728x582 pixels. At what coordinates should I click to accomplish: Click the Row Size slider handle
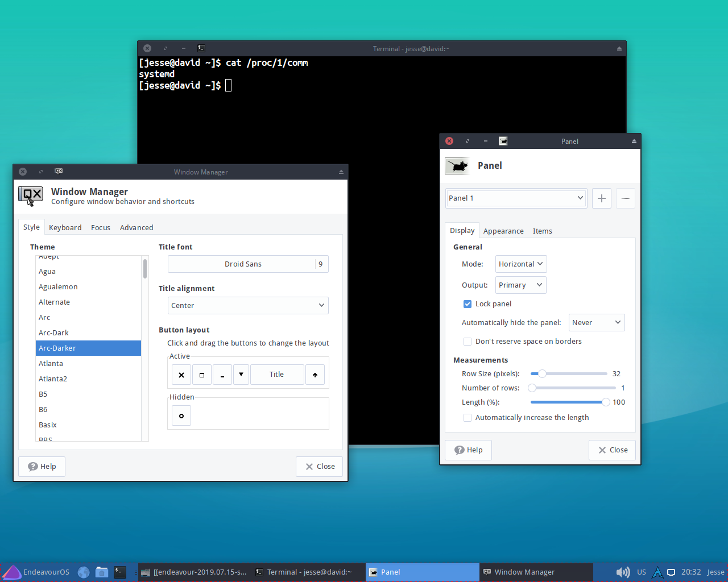542,374
